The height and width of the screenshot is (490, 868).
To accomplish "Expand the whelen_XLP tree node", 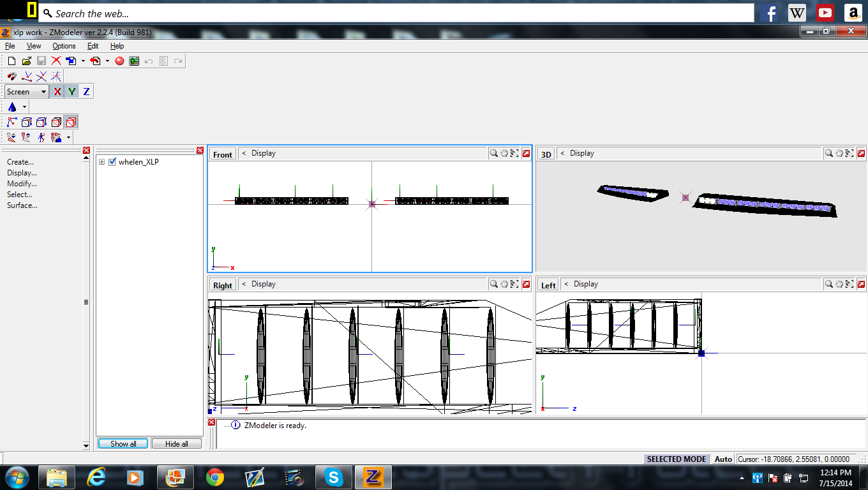I will coord(102,162).
